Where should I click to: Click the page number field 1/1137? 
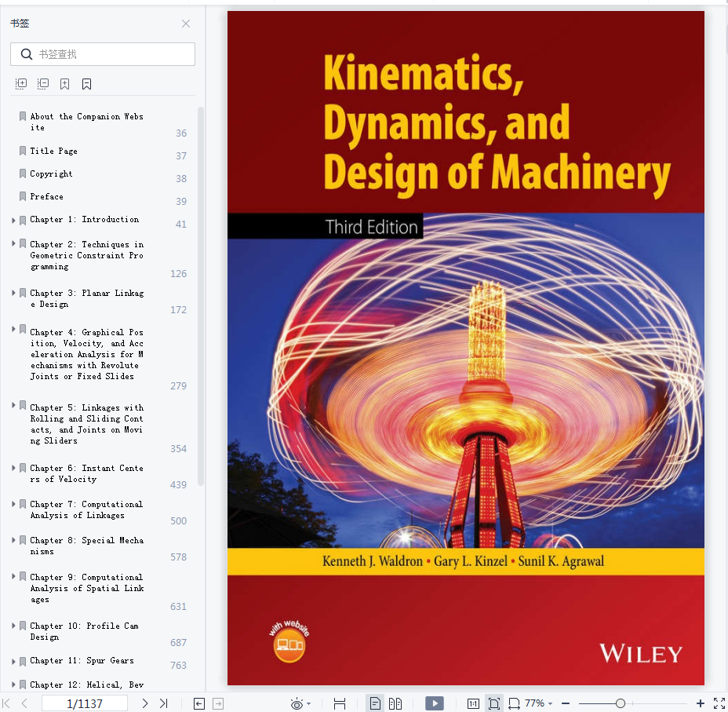click(x=85, y=703)
